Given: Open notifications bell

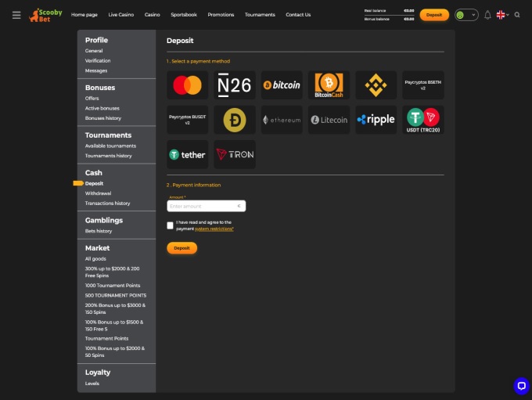Looking at the screenshot, I should 487,15.
